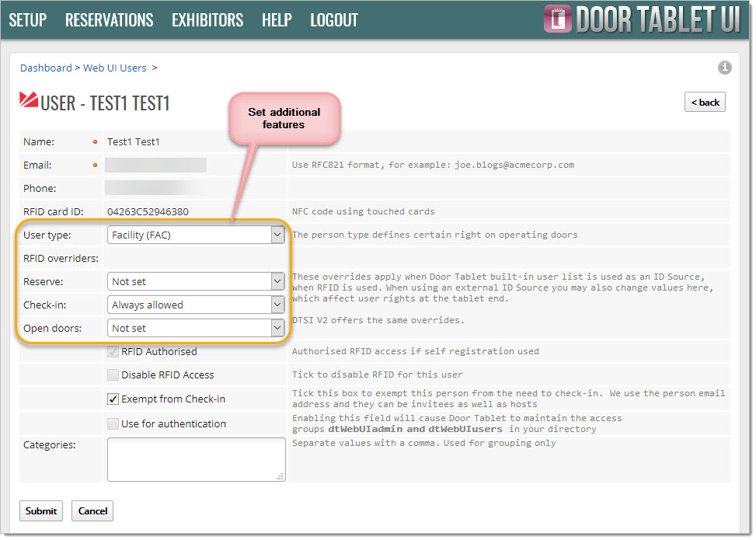The image size is (756, 540).
Task: Open the User type dropdown
Action: point(196,235)
